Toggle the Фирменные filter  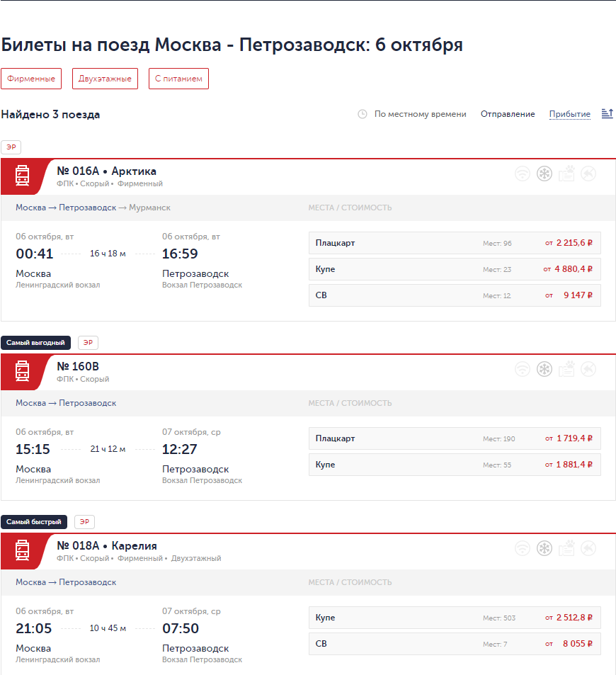(x=31, y=79)
